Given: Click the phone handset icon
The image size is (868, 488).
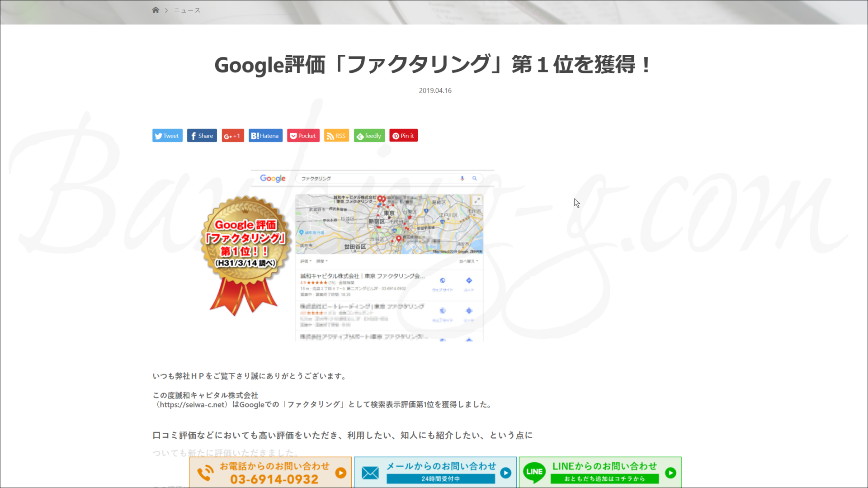Looking at the screenshot, I should click(x=206, y=473).
